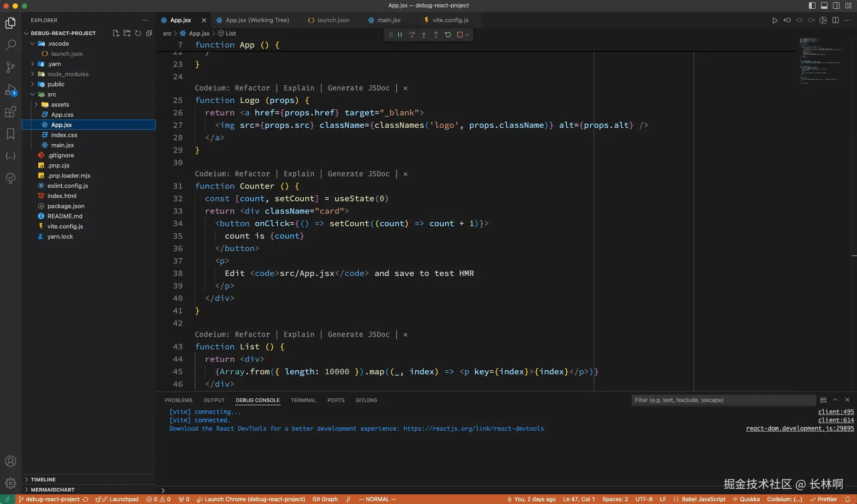Toggle the secondary sidebar layout button

pos(836,6)
